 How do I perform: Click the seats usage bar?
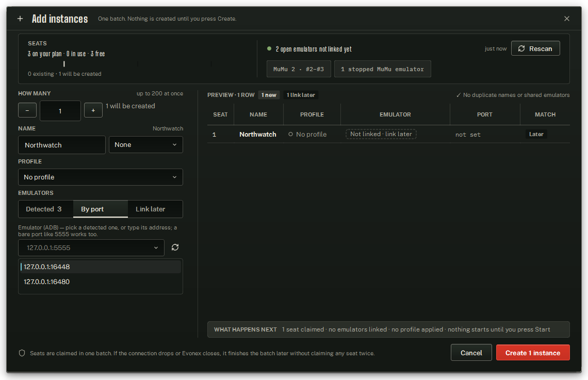(x=138, y=64)
